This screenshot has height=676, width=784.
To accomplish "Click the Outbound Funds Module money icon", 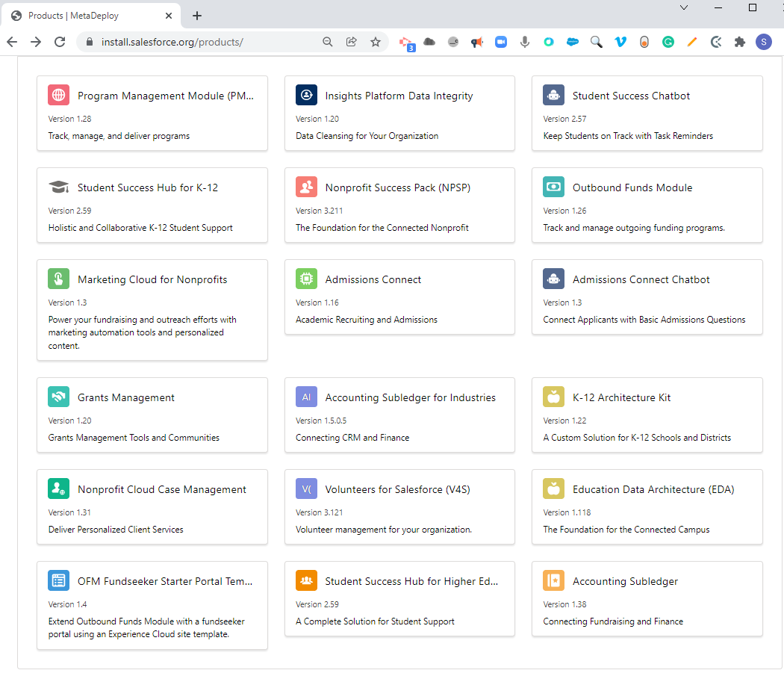I will [553, 187].
